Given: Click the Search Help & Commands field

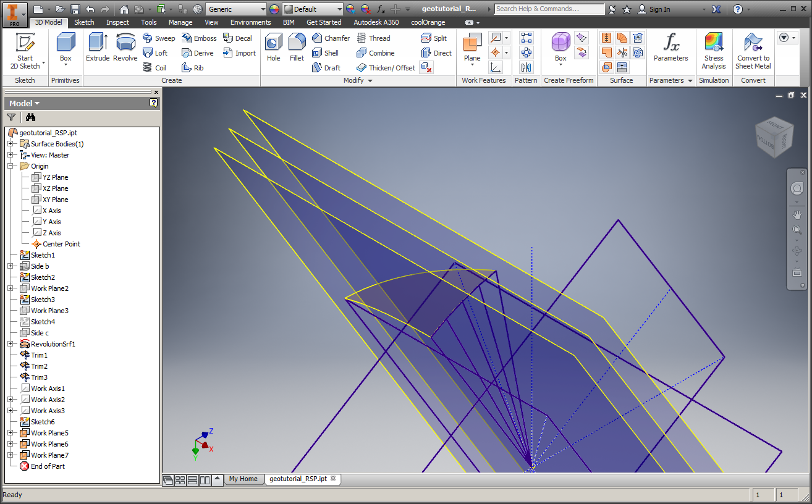Looking at the screenshot, I should (549, 9).
